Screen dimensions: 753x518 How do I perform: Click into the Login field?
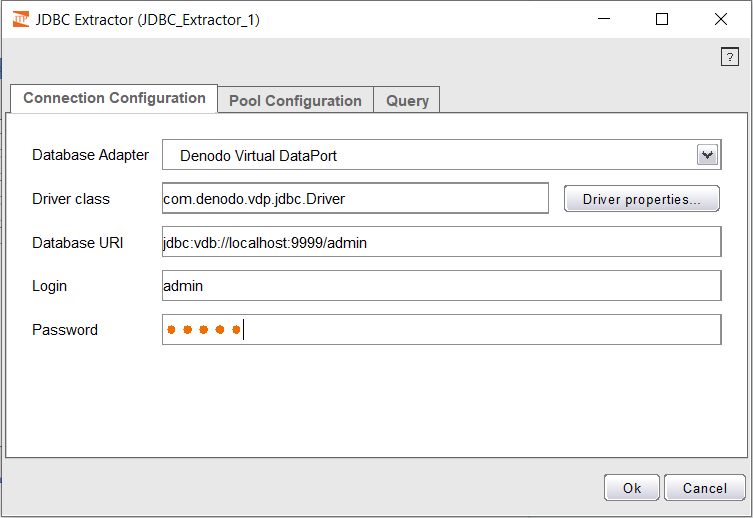click(441, 286)
